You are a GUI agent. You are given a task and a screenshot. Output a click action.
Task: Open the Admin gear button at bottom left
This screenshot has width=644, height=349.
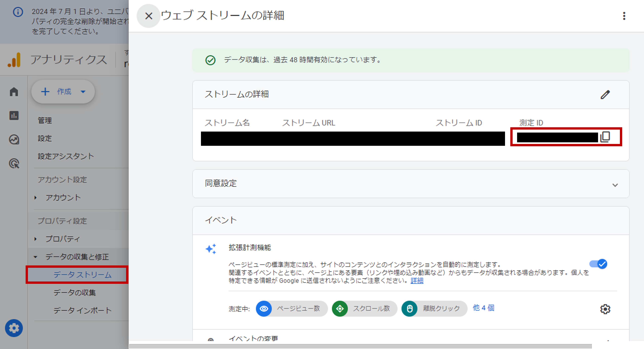pos(14,328)
